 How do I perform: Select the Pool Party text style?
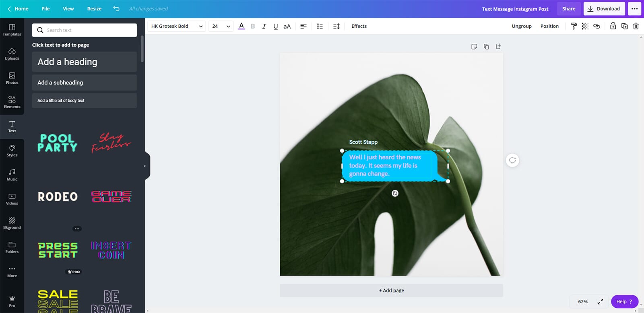coord(58,143)
